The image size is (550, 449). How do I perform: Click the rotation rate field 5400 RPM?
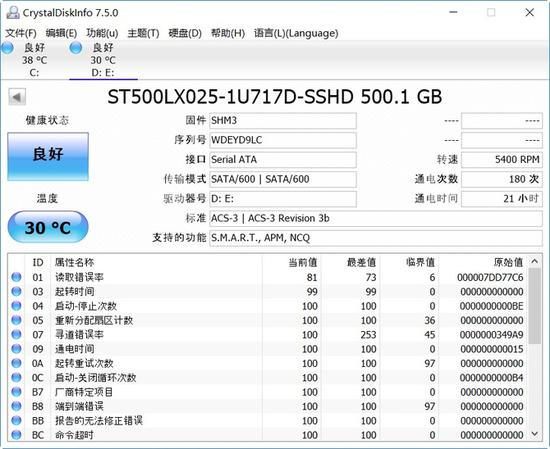502,160
